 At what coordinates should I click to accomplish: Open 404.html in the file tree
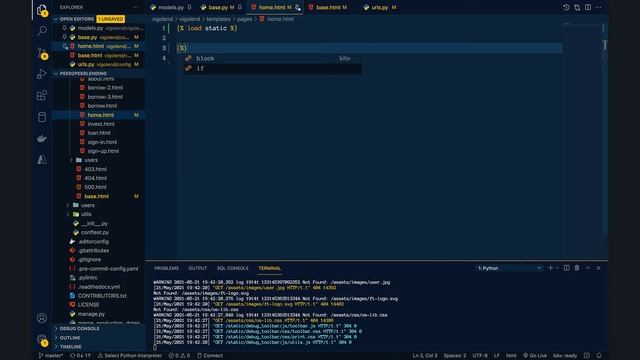coord(96,178)
